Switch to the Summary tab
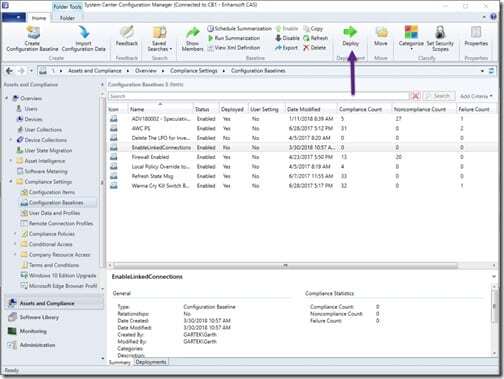The width and height of the screenshot is (504, 379). (x=119, y=363)
